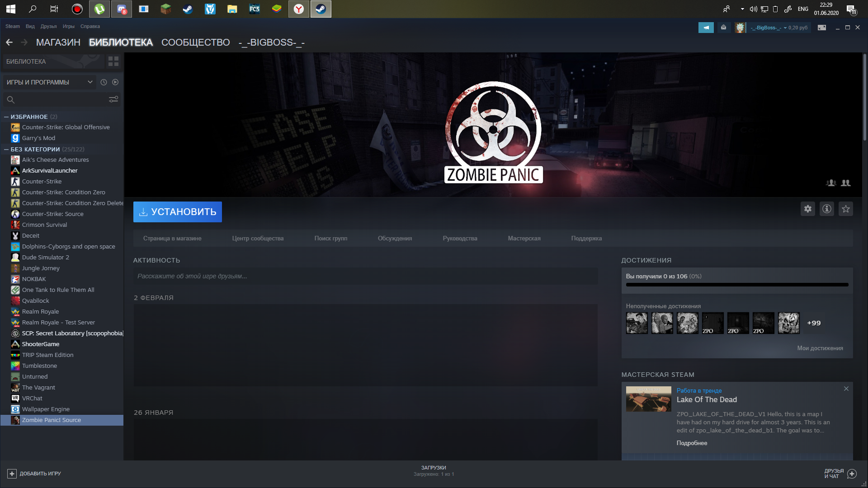Show hidden tray icons arrow
The height and width of the screenshot is (488, 868).
pos(742,9)
